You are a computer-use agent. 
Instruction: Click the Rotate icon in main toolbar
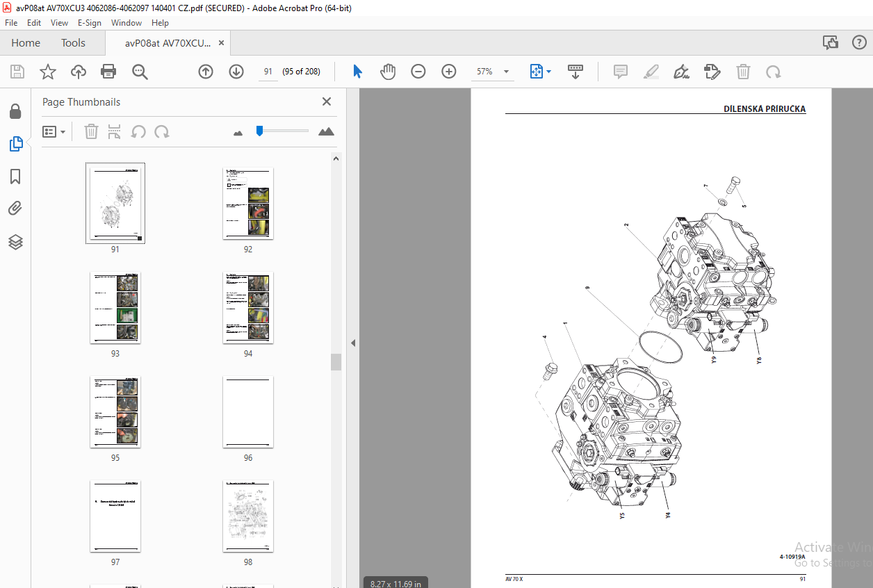(773, 72)
